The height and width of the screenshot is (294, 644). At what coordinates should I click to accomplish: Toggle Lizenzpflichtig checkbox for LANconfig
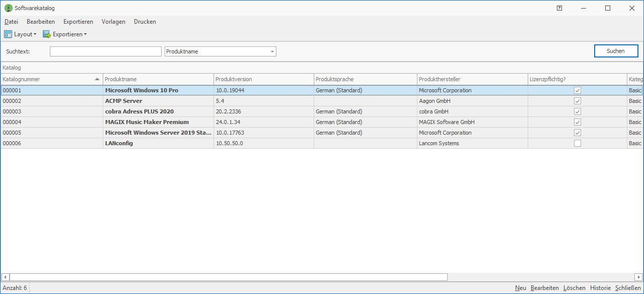[578, 143]
